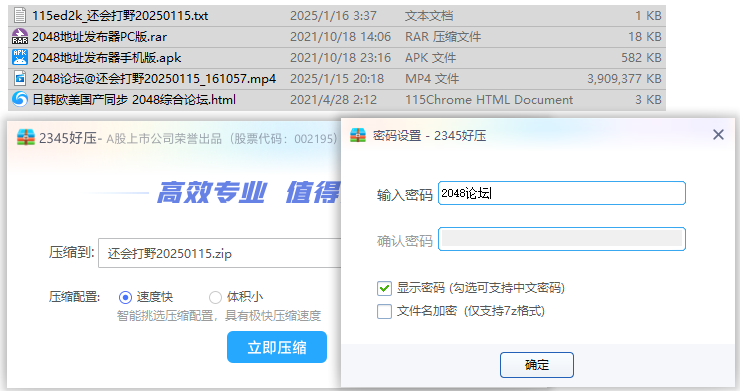Focus the 输入密码 password field
740x391 pixels.
tap(562, 193)
